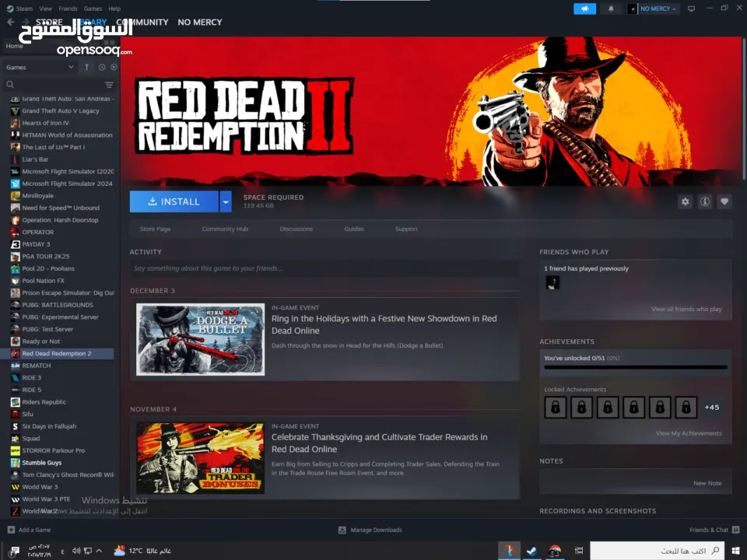
Task: Toggle the sort order arrow in sidebar
Action: 86,68
